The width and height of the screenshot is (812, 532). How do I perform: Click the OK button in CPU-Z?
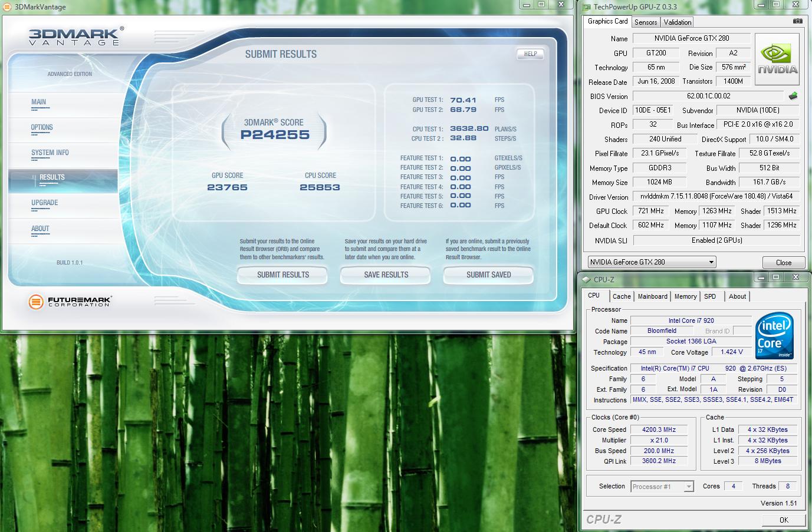[784, 520]
